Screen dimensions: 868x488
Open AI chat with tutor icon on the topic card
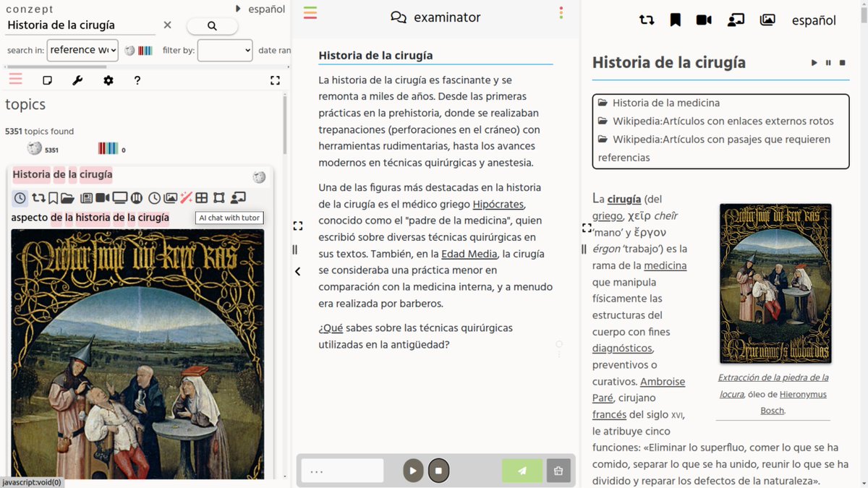coord(238,198)
